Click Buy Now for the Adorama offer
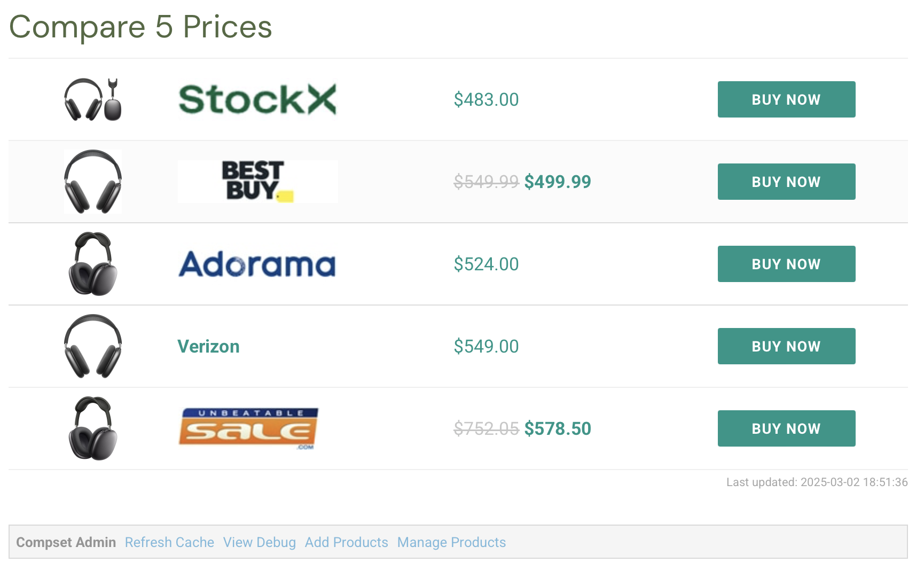Screen dimensions: 924x578 [x=786, y=264]
